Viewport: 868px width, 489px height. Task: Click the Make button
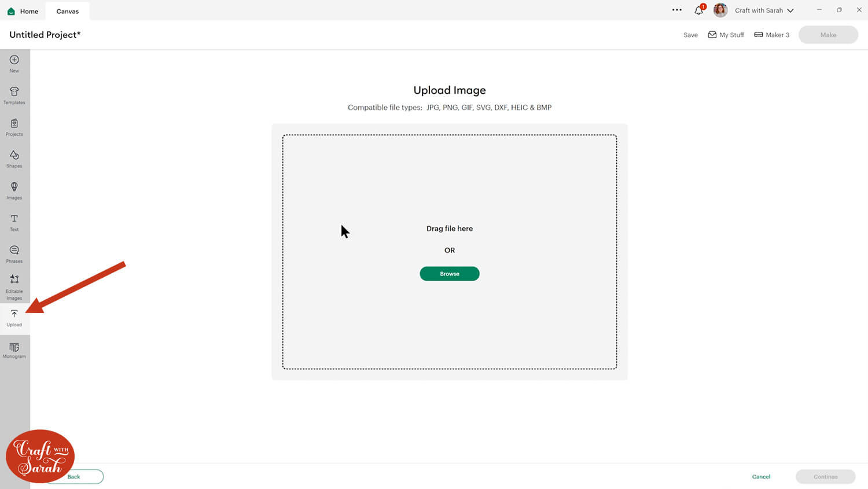point(828,35)
